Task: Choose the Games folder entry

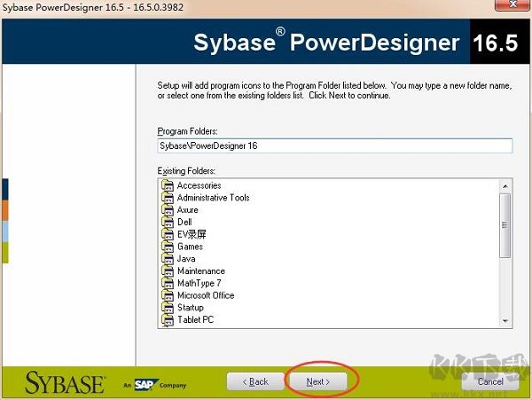Action: tap(190, 247)
